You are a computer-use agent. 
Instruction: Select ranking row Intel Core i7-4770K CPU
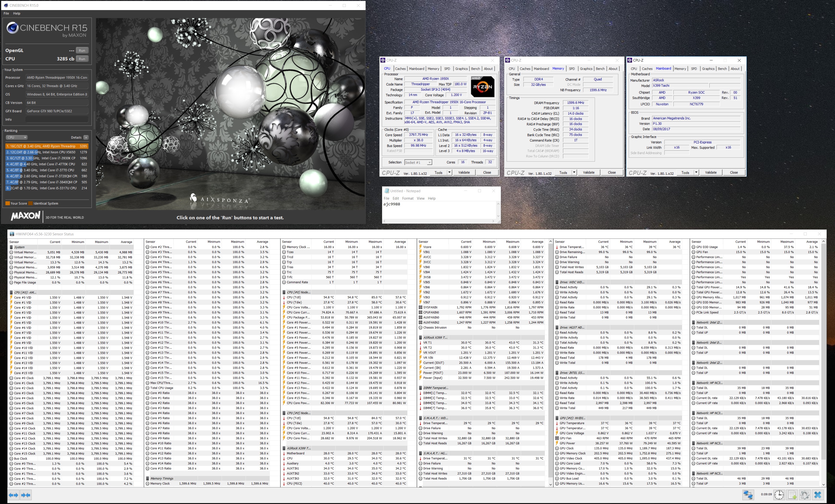[x=47, y=164]
